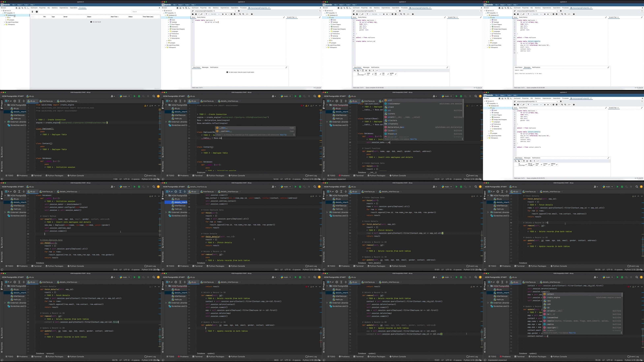Sort Processes table by Start Time
The width and height of the screenshot is (644, 362).
(115, 17)
